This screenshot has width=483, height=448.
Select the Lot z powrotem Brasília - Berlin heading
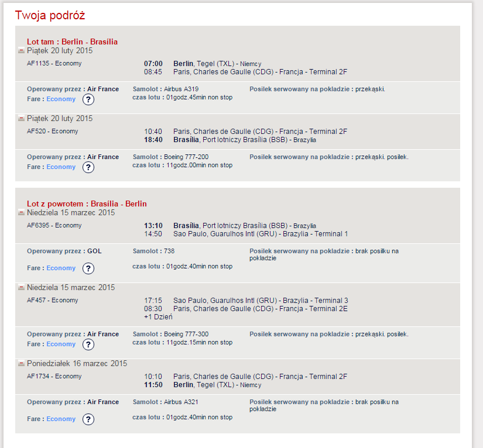[87, 204]
